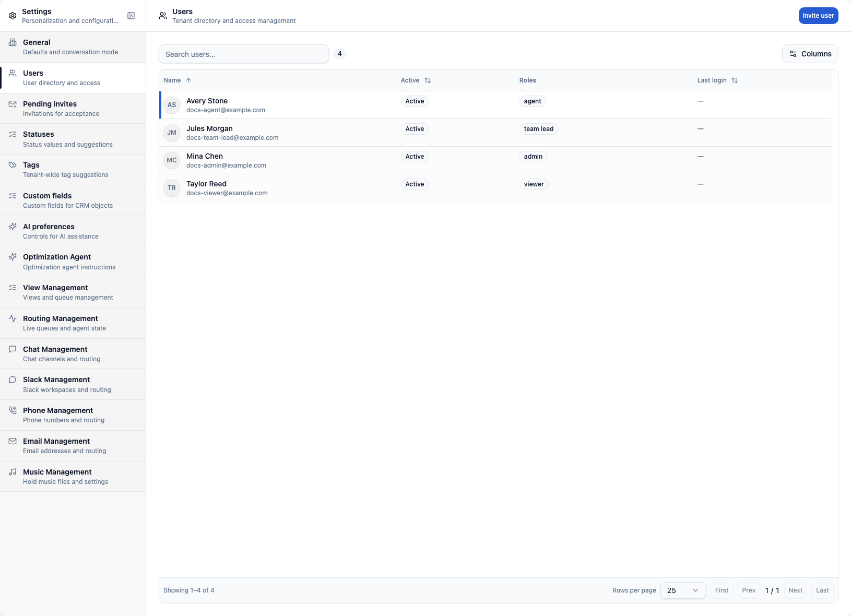
Task: Open Tags settings
Action: (73, 170)
